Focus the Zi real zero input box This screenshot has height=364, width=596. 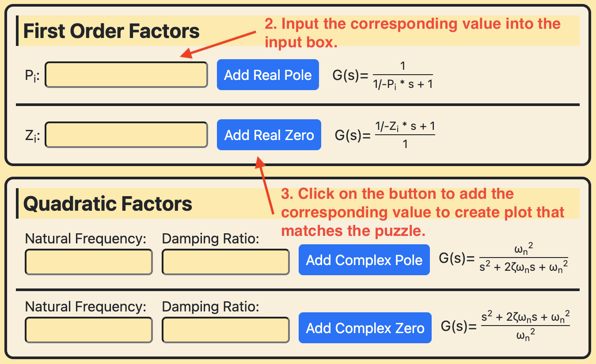click(x=126, y=135)
